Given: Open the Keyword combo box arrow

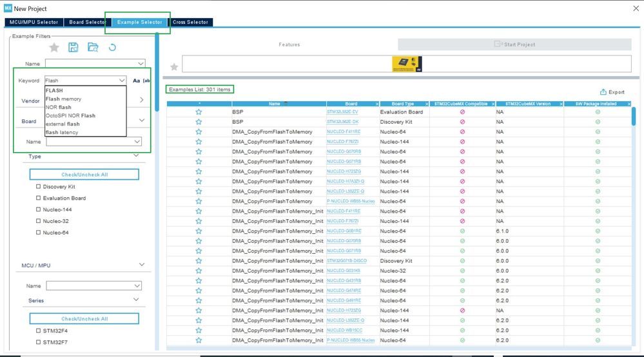Looking at the screenshot, I should pyautogui.click(x=122, y=81).
